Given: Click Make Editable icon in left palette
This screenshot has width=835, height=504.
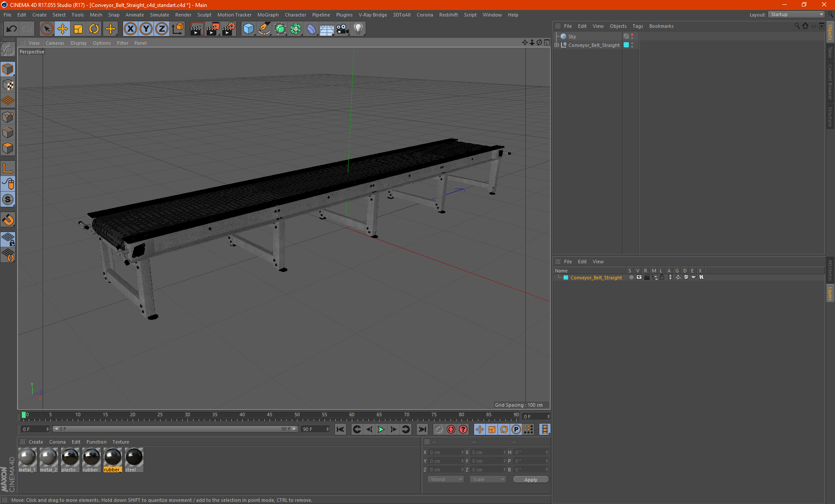Looking at the screenshot, I should [x=8, y=50].
